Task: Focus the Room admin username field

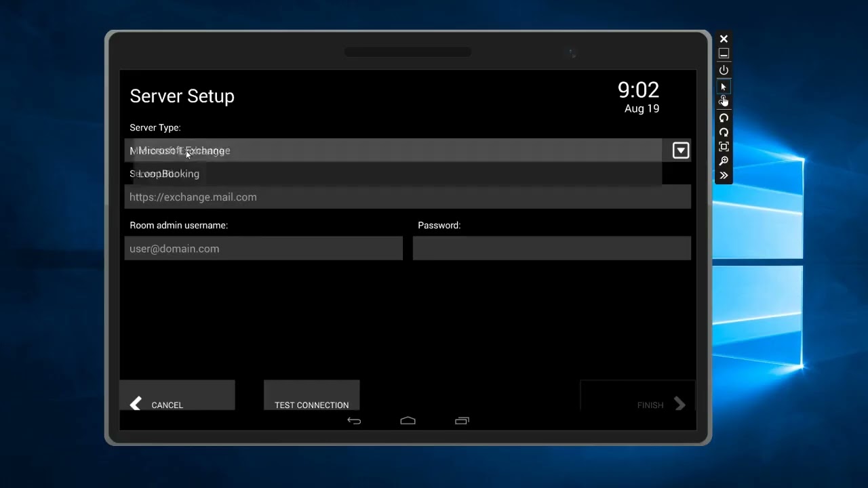Action: tap(264, 249)
